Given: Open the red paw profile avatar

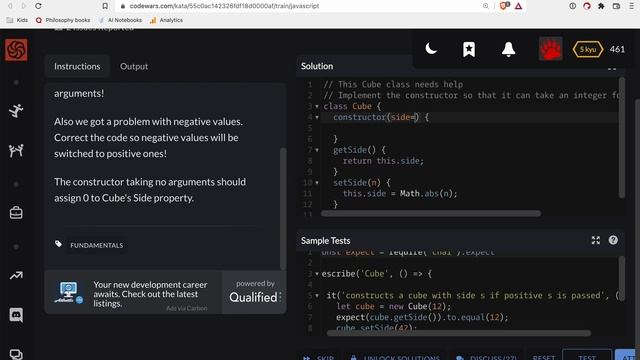Looking at the screenshot, I should point(550,49).
